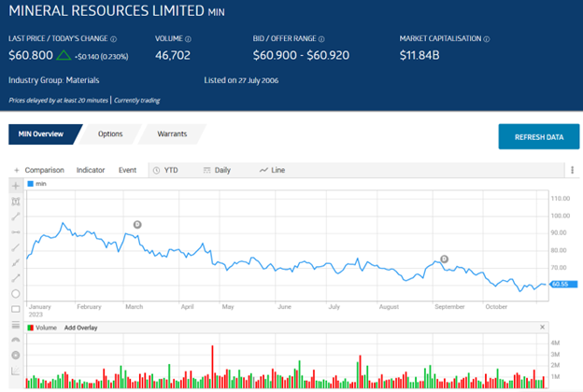This screenshot has width=583, height=392.
Task: Select the horizontal lines Fibonacci tool
Action: click(x=16, y=325)
